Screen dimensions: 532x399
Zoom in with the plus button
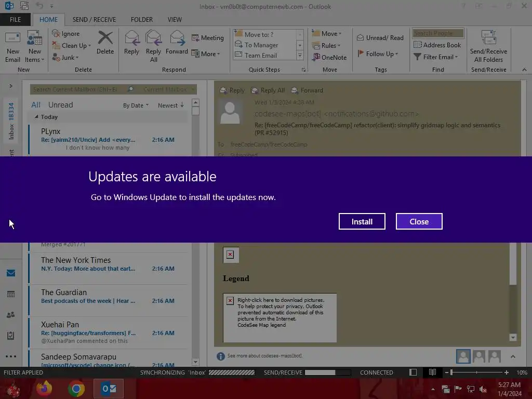pyautogui.click(x=506, y=373)
